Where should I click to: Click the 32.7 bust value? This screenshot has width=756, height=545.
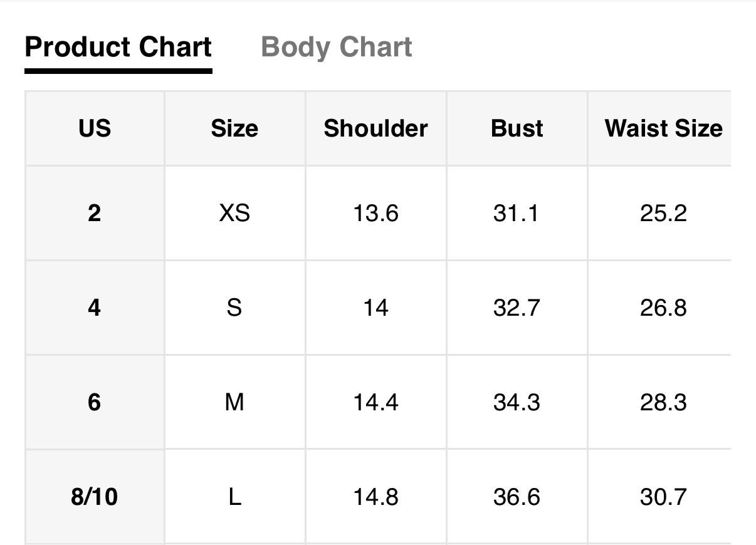point(517,308)
